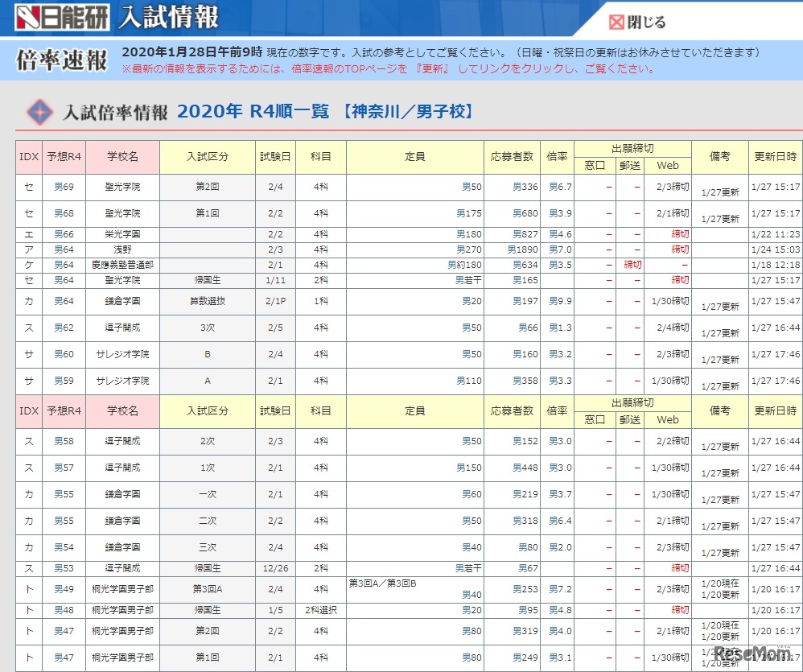
Task: Open the 栄光学園 school link
Action: click(x=122, y=234)
